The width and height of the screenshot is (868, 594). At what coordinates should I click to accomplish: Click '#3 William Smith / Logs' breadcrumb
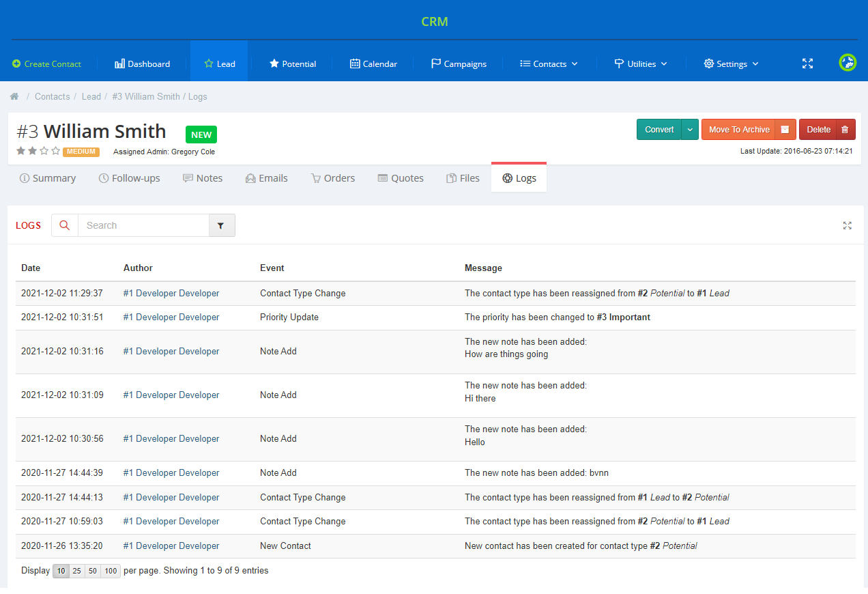pos(160,96)
